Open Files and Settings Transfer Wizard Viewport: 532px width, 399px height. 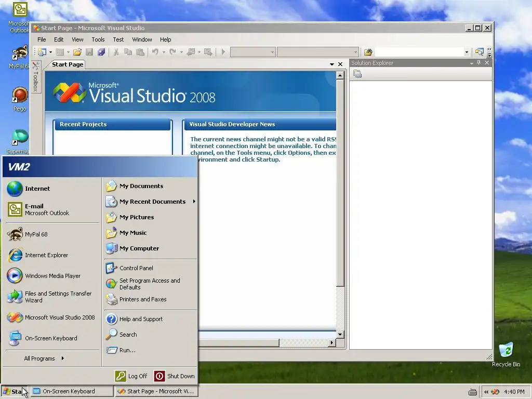pyautogui.click(x=52, y=297)
